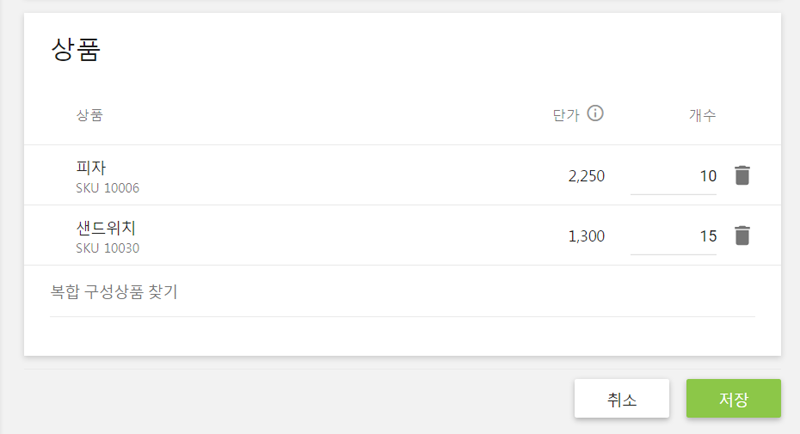The height and width of the screenshot is (434, 800).
Task: Select the 샌드위치 product name
Action: click(x=106, y=228)
